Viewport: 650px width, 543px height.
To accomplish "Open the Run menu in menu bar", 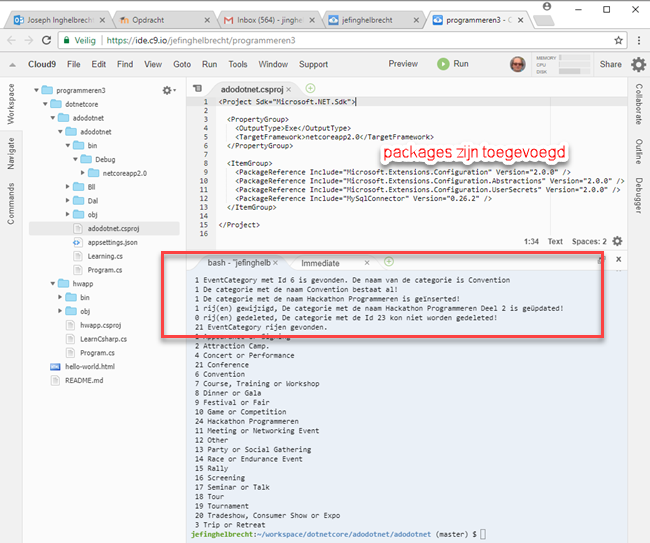I will [209, 64].
